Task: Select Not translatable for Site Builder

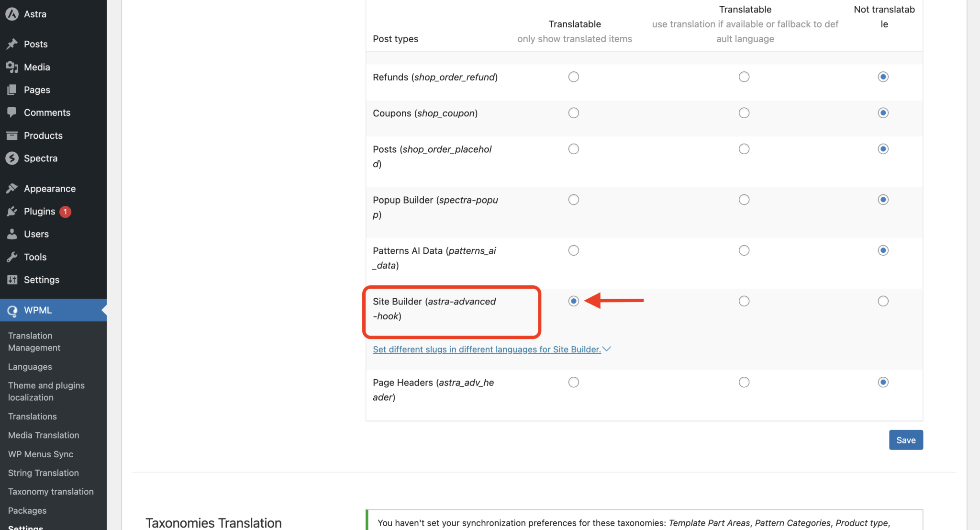Action: (x=883, y=301)
